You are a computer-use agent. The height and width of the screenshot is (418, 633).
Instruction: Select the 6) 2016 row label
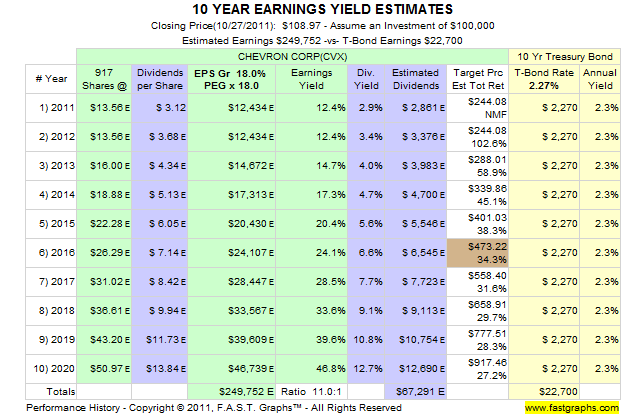tap(51, 253)
